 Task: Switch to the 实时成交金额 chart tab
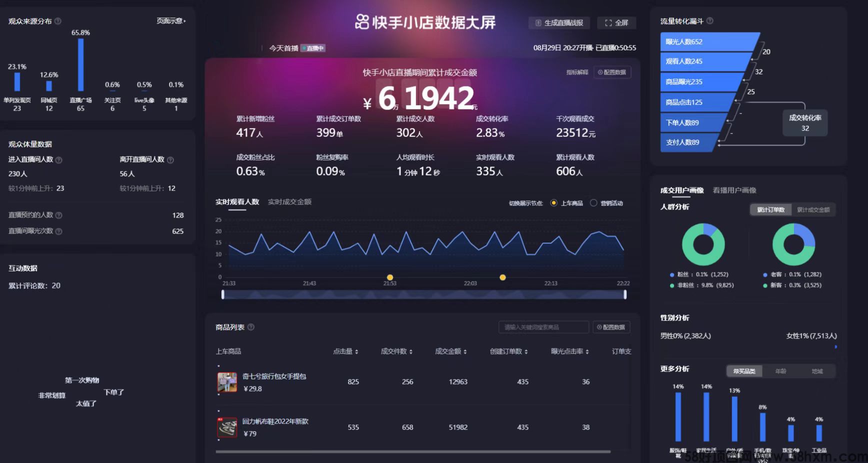click(x=289, y=202)
